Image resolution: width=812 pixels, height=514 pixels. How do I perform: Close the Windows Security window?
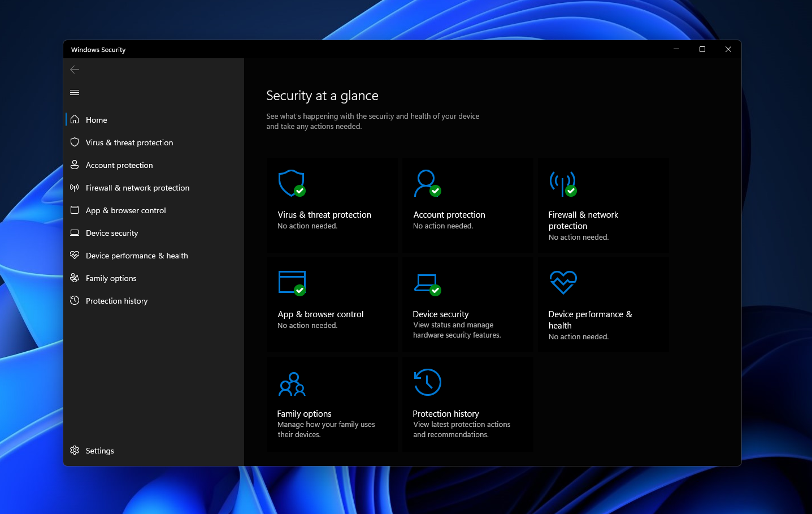(728, 49)
